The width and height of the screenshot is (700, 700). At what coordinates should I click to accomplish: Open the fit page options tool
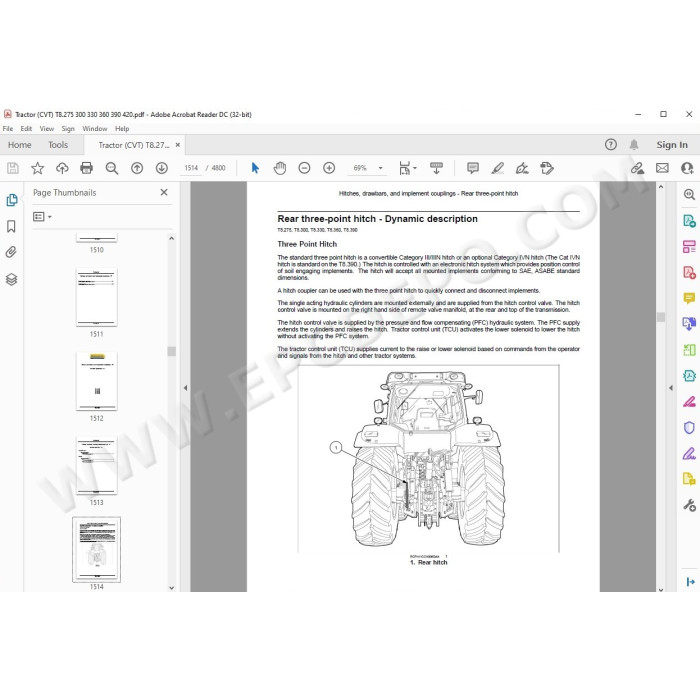[404, 168]
